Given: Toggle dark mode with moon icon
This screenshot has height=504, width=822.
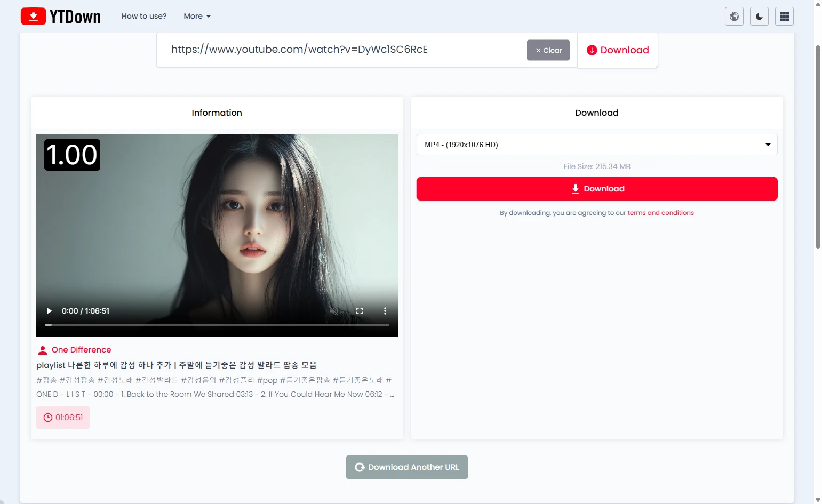Looking at the screenshot, I should point(759,17).
